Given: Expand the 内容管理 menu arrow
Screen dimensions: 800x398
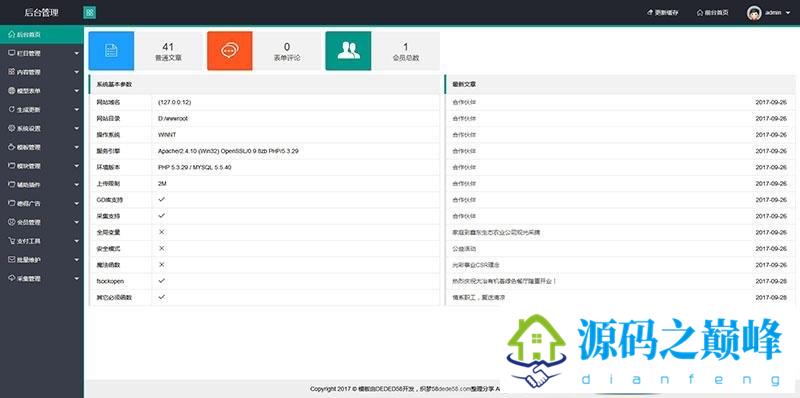Looking at the screenshot, I should coord(77,72).
